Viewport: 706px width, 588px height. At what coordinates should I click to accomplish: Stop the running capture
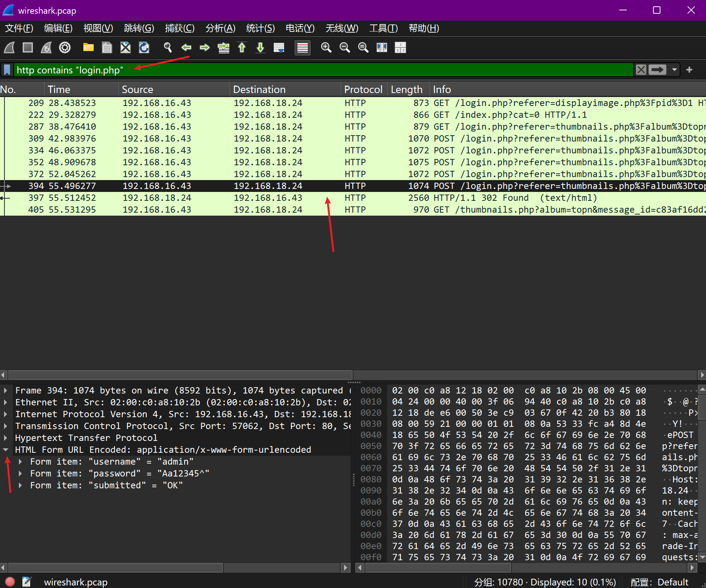point(28,47)
